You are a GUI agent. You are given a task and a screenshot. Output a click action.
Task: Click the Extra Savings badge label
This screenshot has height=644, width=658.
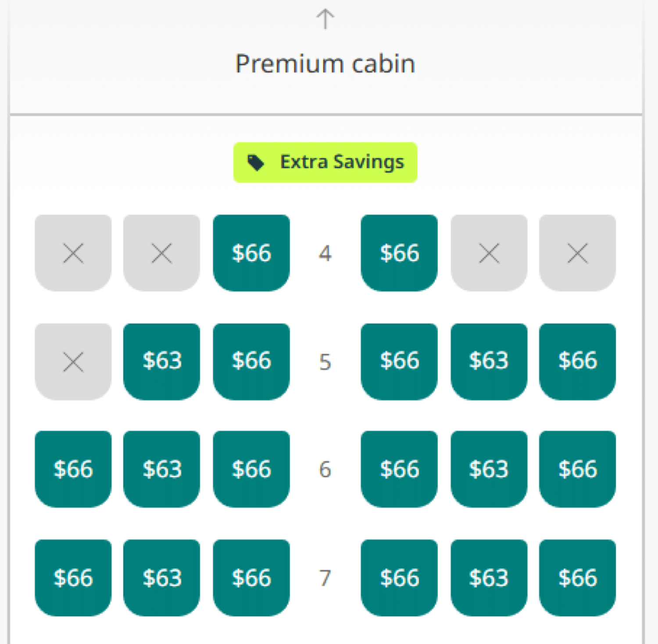tap(342, 162)
